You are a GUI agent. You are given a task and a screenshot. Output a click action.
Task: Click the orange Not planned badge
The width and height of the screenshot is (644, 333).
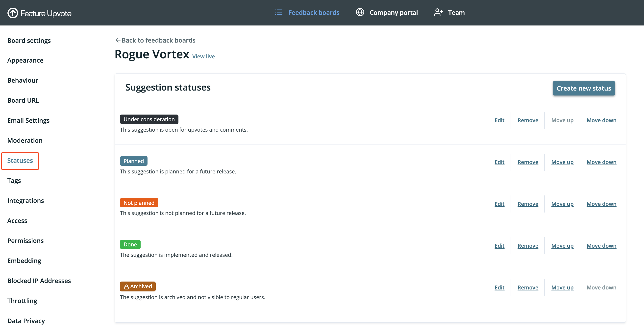[139, 203]
